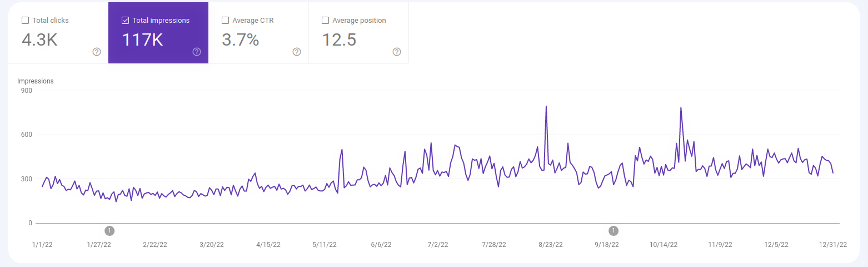The height and width of the screenshot is (267, 868).
Task: Tick the Average position checkbox
Action: [325, 21]
